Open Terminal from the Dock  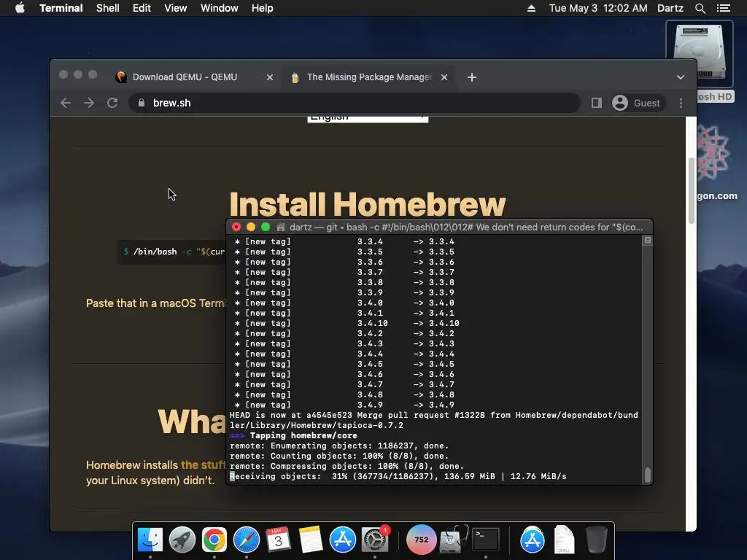[485, 540]
